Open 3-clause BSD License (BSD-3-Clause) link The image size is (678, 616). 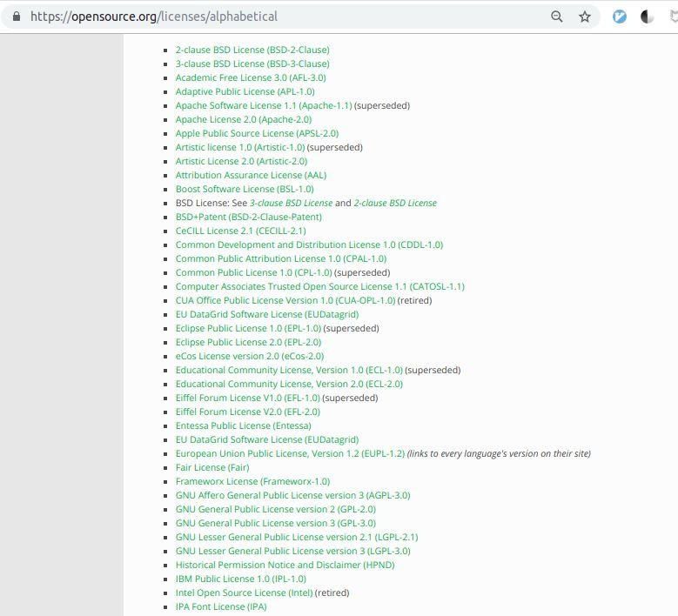point(252,64)
